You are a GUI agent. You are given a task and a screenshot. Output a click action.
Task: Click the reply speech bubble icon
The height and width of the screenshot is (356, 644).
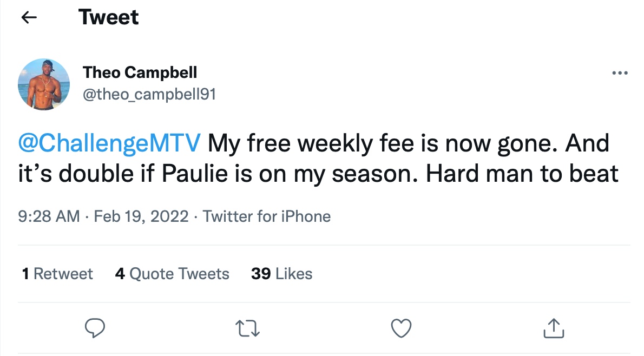[x=95, y=327]
